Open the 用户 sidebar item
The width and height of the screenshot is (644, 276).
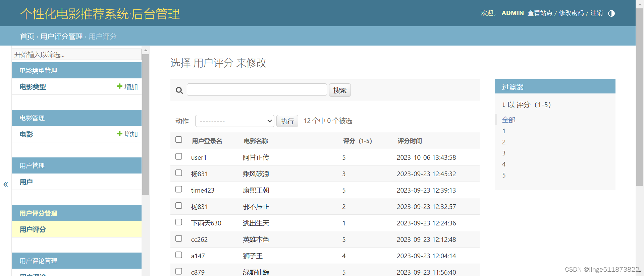click(x=26, y=182)
